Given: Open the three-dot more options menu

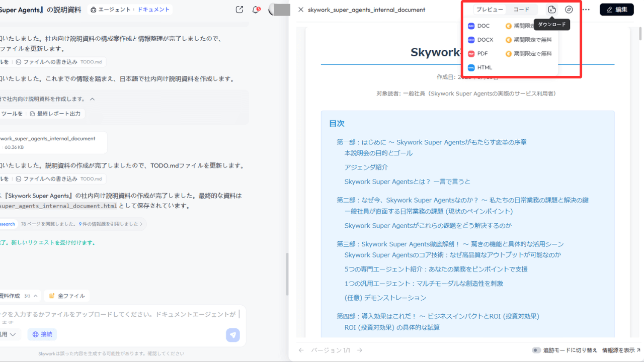Looking at the screenshot, I should [586, 10].
